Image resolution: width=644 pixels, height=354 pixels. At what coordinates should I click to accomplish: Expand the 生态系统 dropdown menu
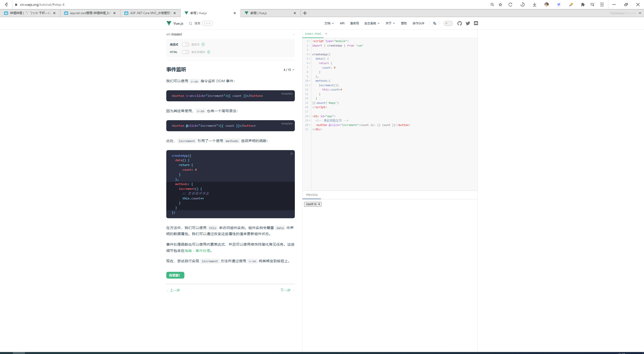pos(372,23)
